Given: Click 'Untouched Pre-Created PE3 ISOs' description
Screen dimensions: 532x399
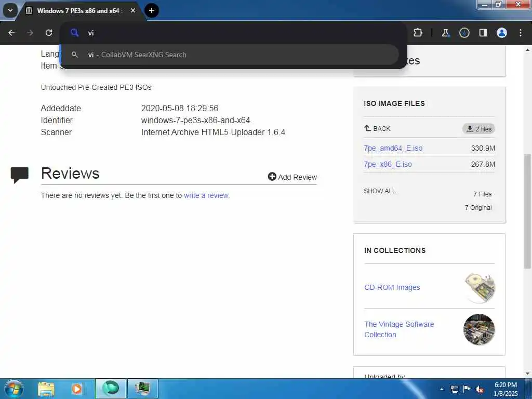Looking at the screenshot, I should pos(96,87).
